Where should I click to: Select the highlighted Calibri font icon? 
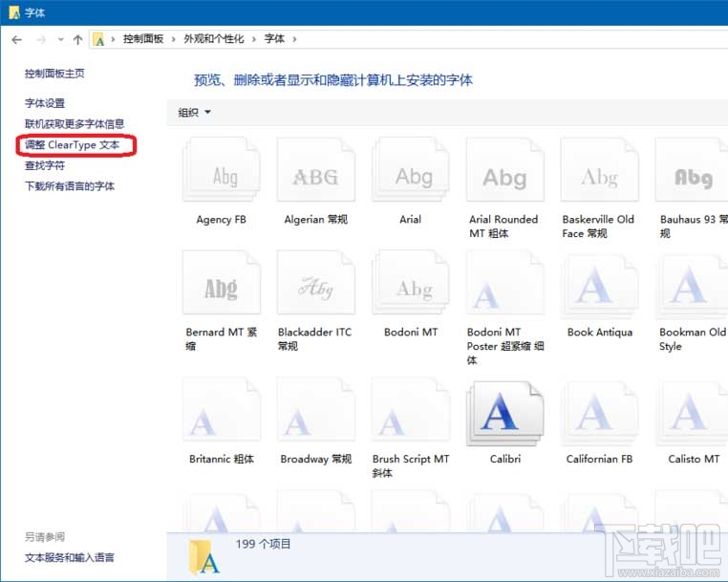tap(505, 413)
